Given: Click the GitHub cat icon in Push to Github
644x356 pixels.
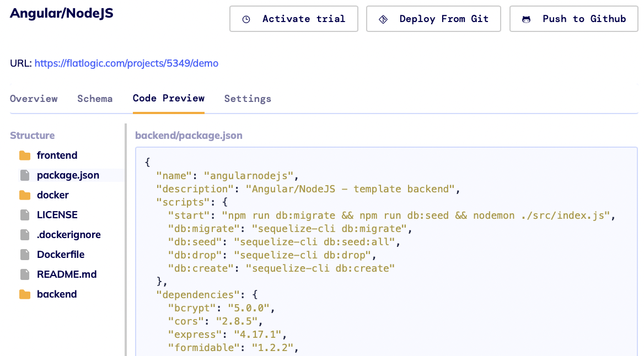Looking at the screenshot, I should click(526, 19).
